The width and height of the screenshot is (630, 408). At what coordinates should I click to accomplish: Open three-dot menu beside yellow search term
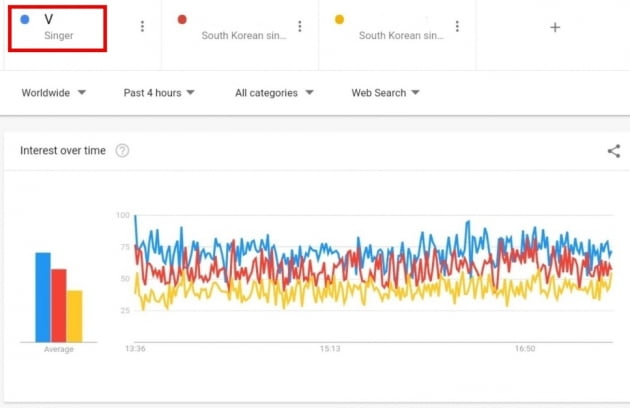457,27
